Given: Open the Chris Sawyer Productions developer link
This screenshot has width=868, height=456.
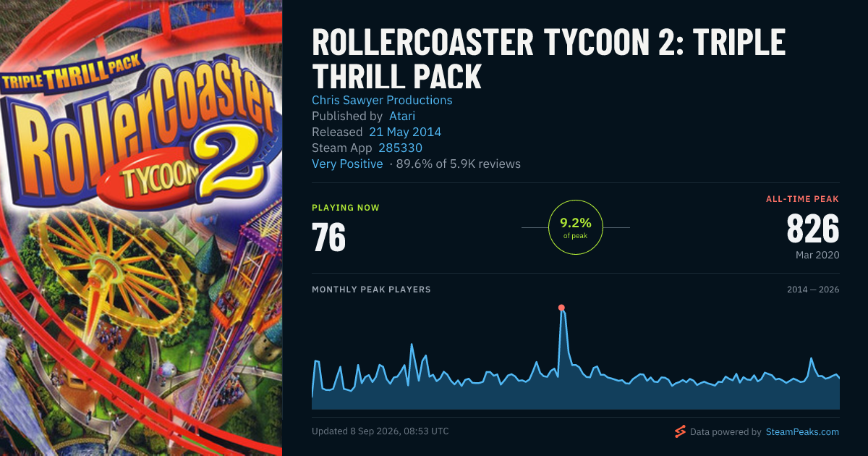Looking at the screenshot, I should (x=382, y=100).
